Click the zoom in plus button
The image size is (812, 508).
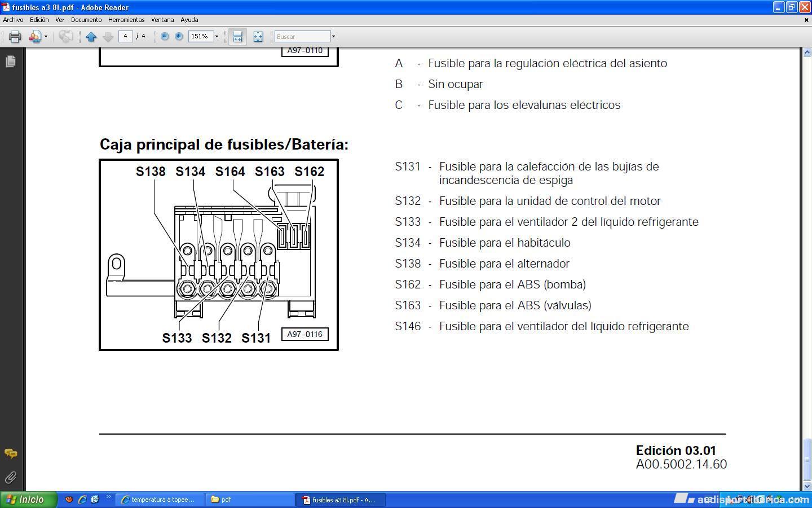179,36
